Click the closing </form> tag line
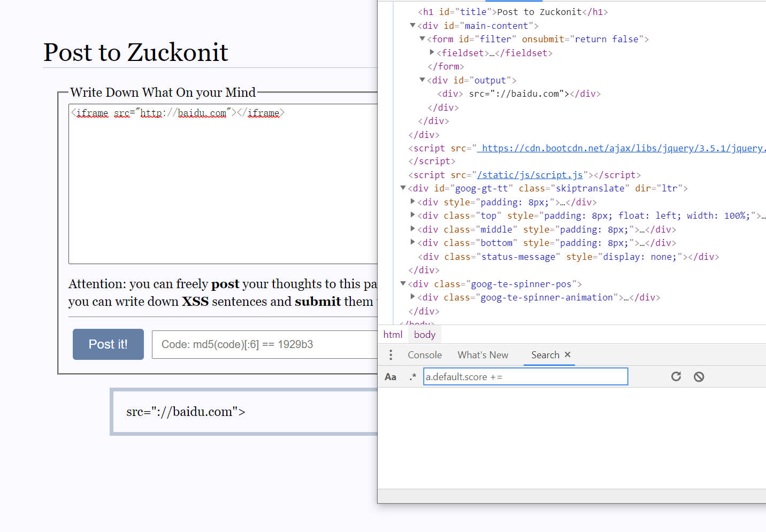766x532 pixels. click(x=446, y=66)
